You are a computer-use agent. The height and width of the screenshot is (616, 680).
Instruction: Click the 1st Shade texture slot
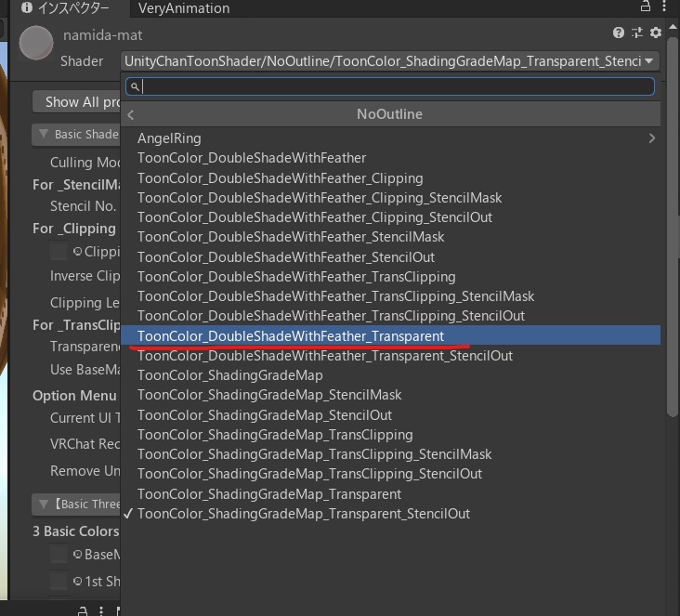pyautogui.click(x=59, y=581)
